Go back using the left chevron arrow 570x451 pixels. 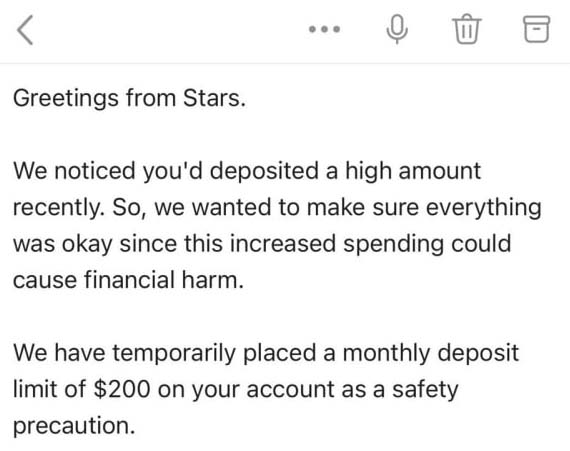[25, 30]
